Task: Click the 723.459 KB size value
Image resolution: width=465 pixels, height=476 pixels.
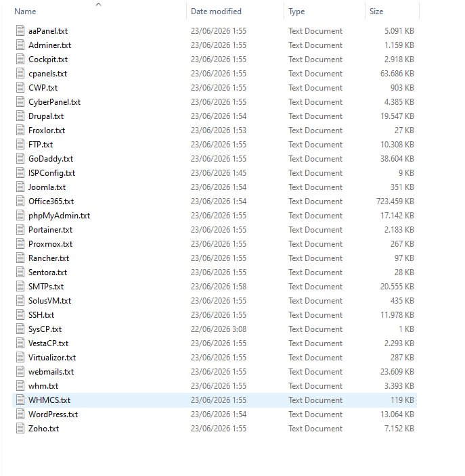Action: pyautogui.click(x=395, y=201)
